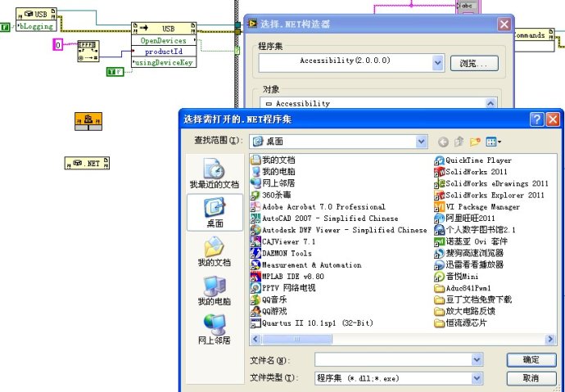Open 网上邻居 in places bar
The height and width of the screenshot is (392, 565).
point(215,329)
